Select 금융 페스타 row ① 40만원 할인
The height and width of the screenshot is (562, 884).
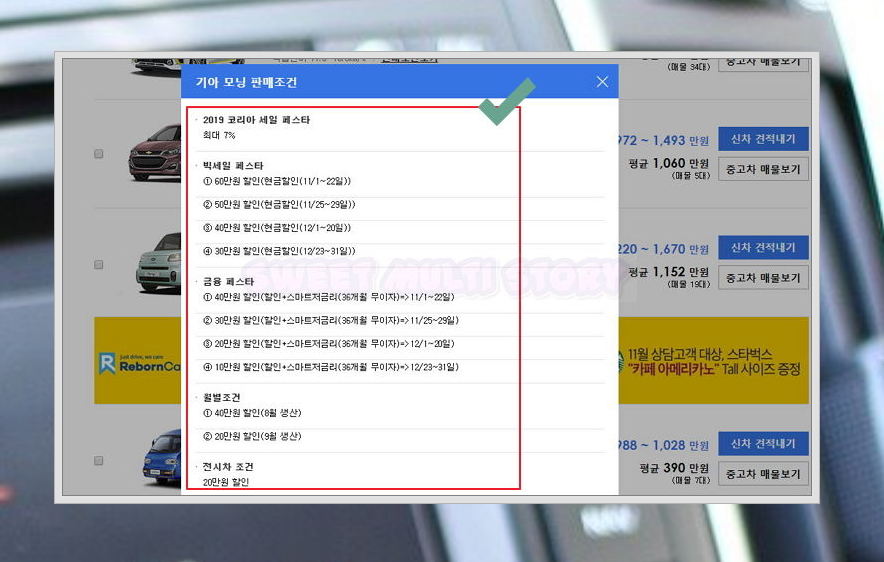point(328,297)
